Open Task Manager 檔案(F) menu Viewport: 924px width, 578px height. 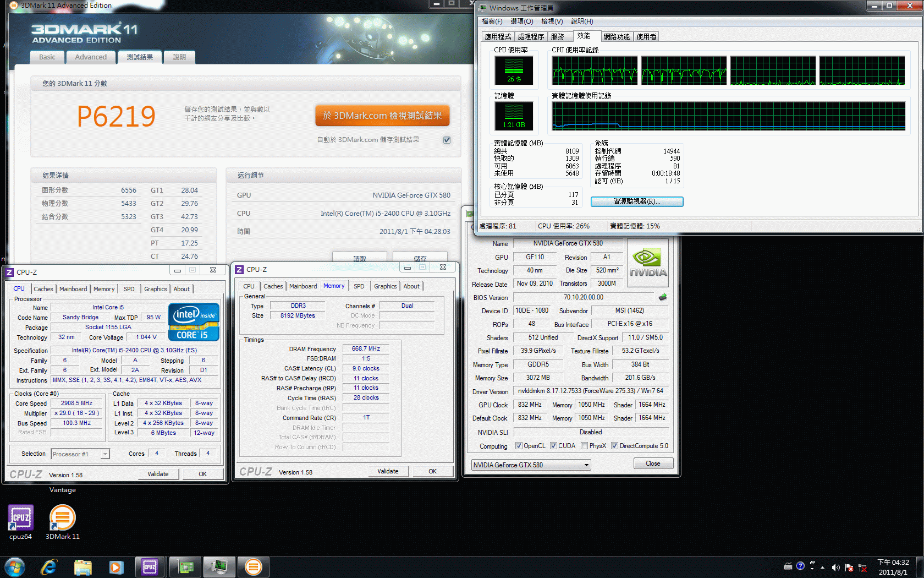(492, 21)
